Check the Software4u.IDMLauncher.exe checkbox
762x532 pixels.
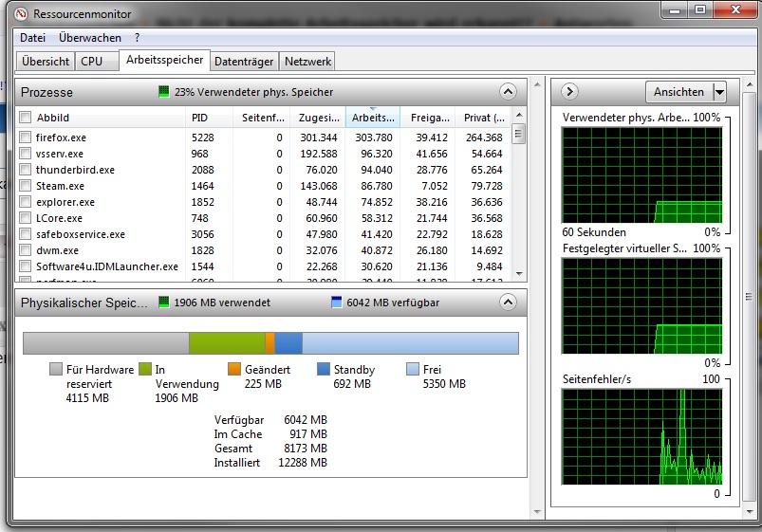[x=25, y=266]
